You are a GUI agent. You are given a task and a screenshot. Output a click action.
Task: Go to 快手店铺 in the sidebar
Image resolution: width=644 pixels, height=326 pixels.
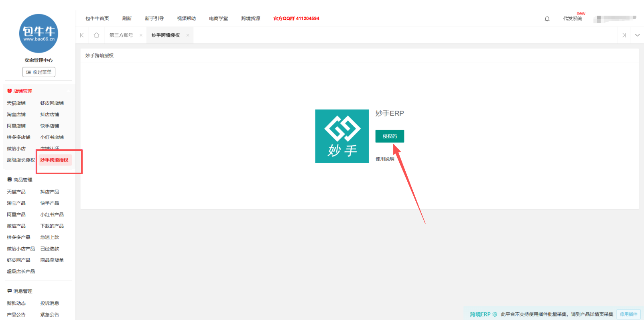coord(49,126)
